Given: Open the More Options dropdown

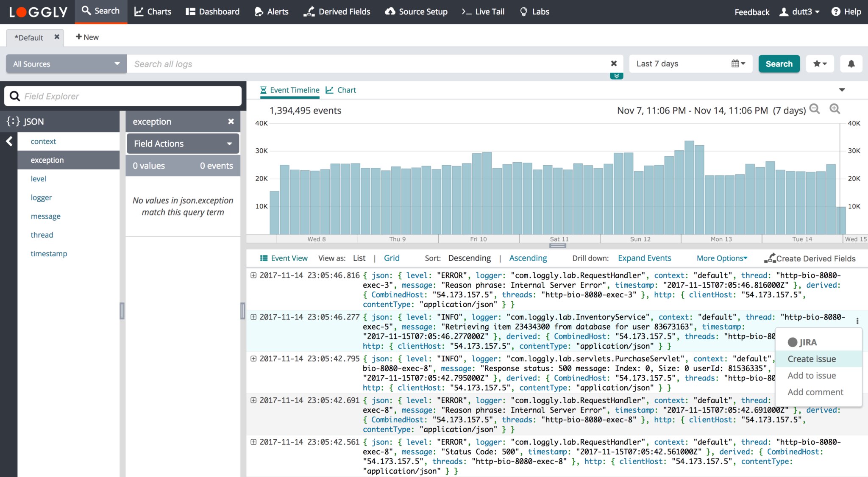Looking at the screenshot, I should tap(722, 258).
